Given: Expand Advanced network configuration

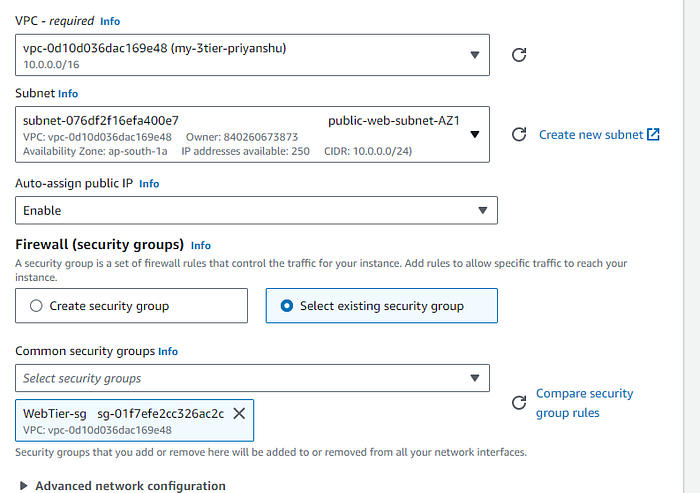Looking at the screenshot, I should tap(121, 486).
